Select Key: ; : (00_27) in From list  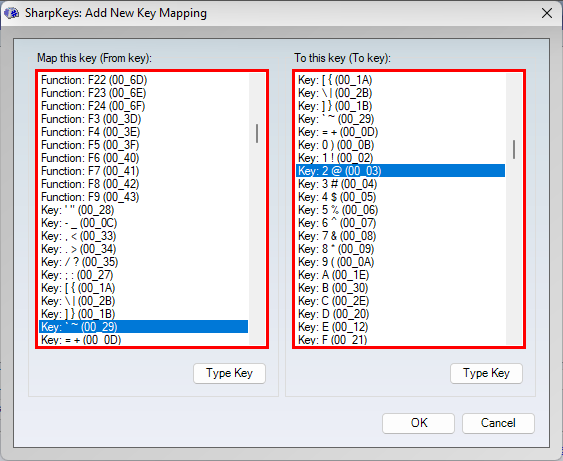point(143,275)
